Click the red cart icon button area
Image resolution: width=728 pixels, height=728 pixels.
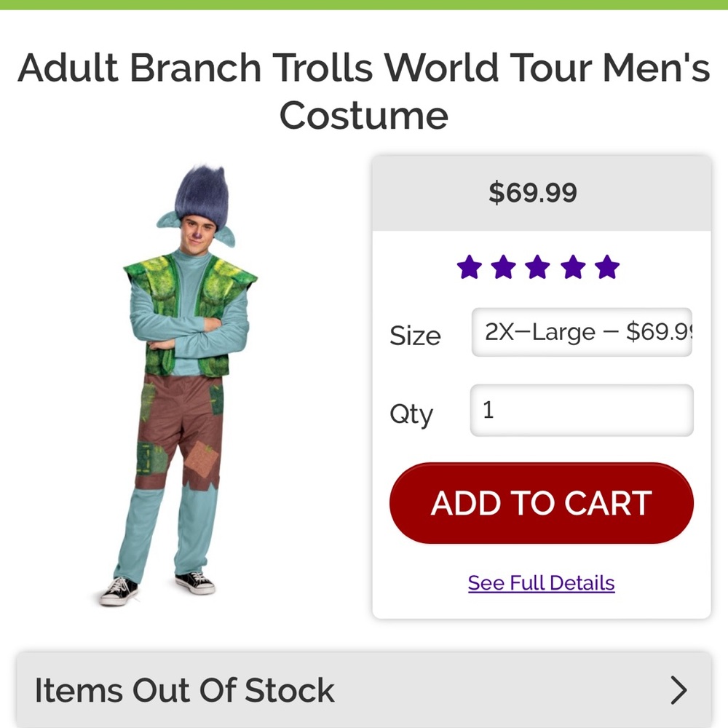[x=540, y=502]
